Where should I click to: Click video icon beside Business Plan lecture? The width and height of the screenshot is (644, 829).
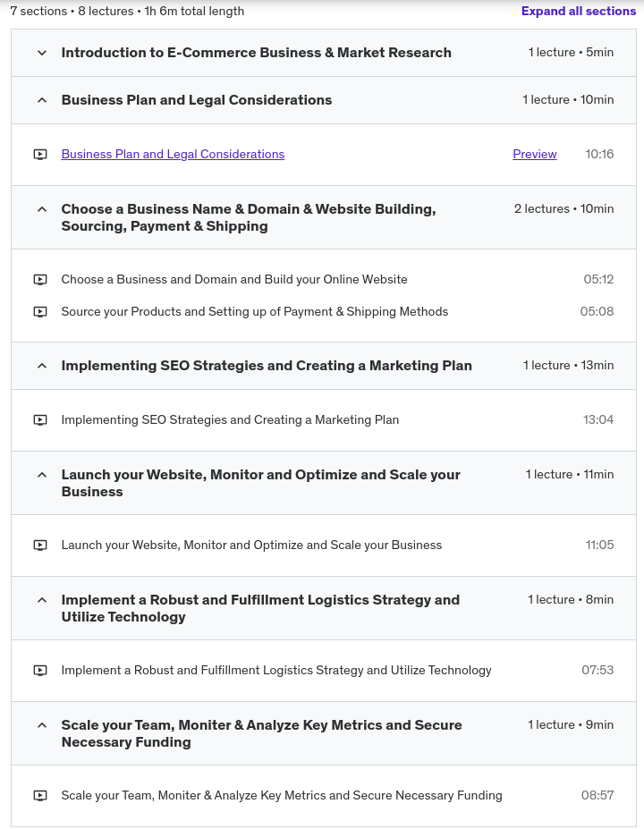(x=40, y=155)
